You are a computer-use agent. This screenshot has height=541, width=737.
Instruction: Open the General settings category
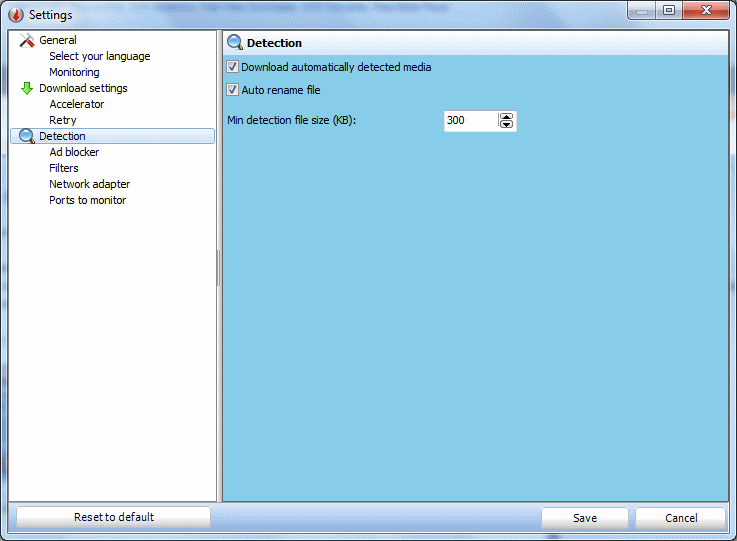(x=58, y=40)
